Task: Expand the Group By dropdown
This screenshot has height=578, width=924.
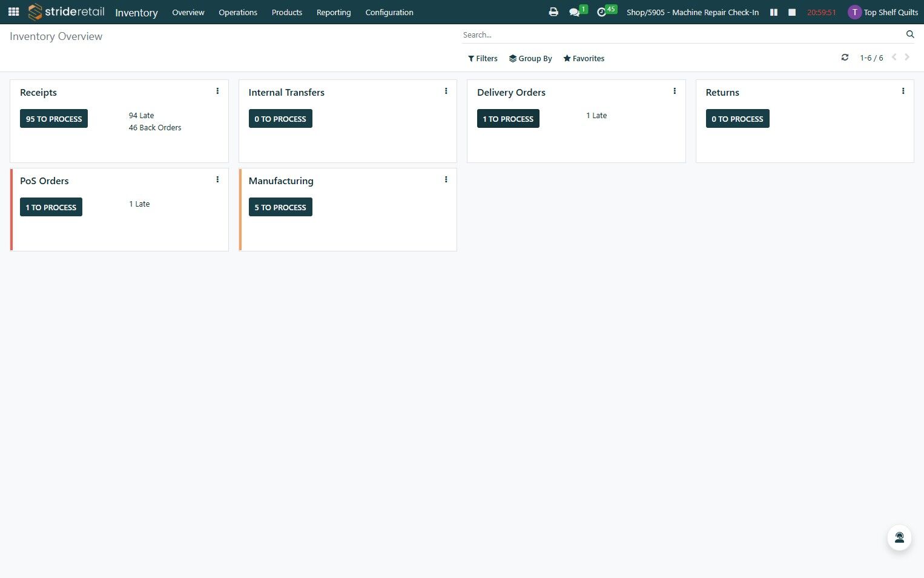Action: 530,59
